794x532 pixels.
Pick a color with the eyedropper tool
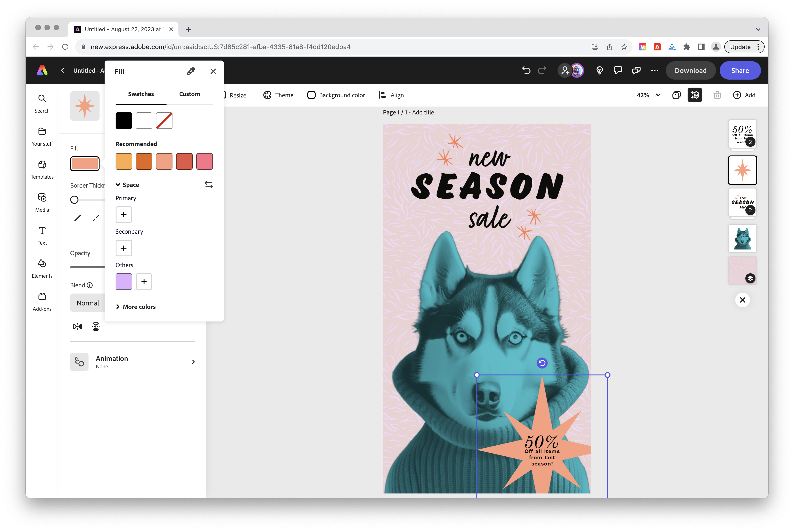click(191, 71)
